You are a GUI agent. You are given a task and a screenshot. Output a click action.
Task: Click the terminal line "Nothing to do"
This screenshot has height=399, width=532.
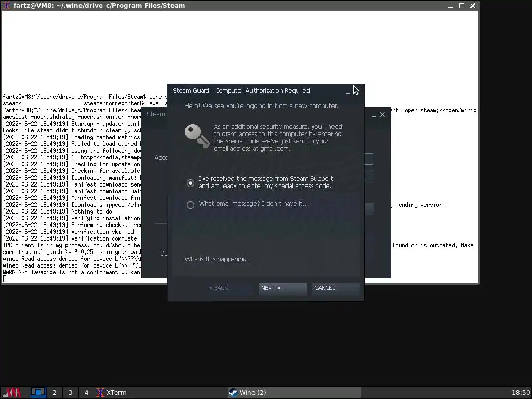click(x=91, y=211)
